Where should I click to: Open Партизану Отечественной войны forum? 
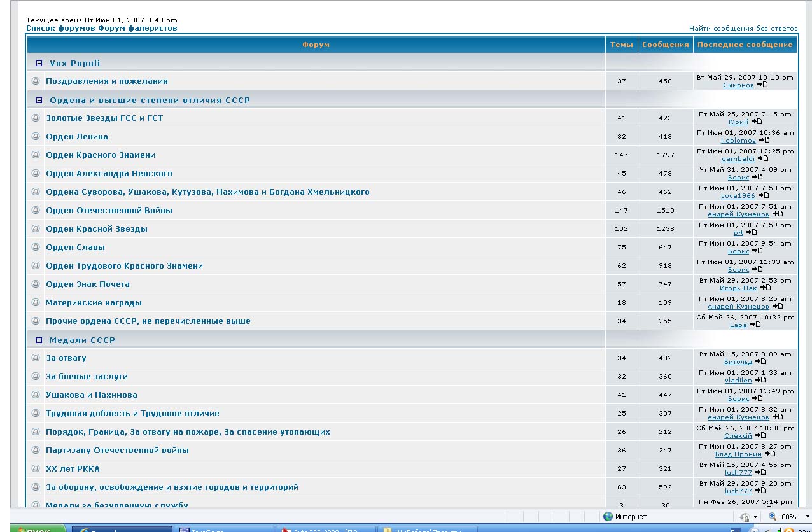[x=117, y=451]
